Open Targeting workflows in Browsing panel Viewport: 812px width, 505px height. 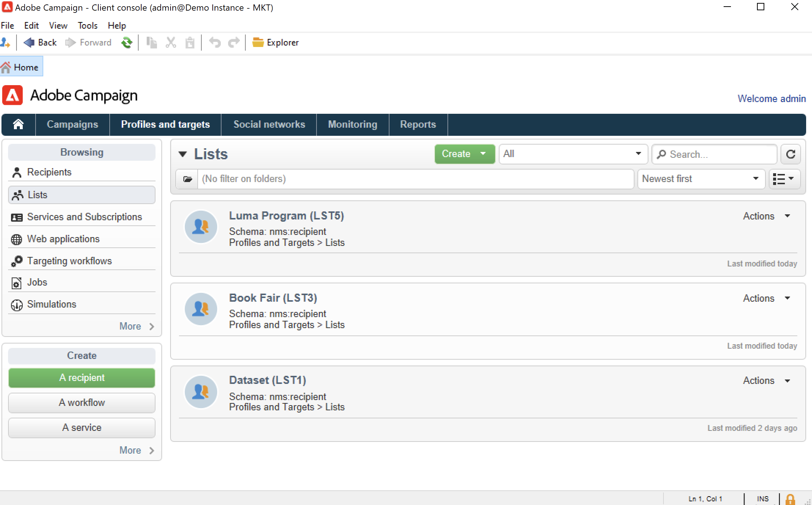tap(69, 261)
